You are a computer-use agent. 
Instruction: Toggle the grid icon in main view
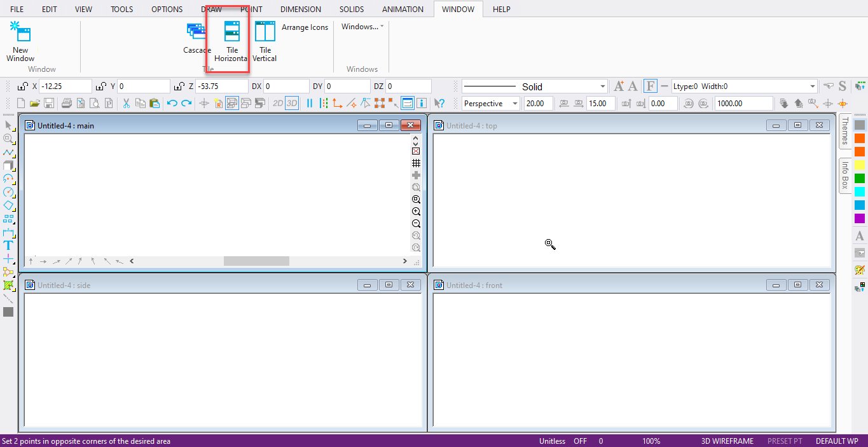pyautogui.click(x=416, y=163)
